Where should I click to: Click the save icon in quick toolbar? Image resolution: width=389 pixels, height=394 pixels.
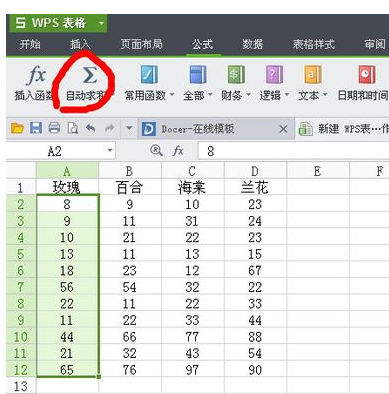click(36, 128)
